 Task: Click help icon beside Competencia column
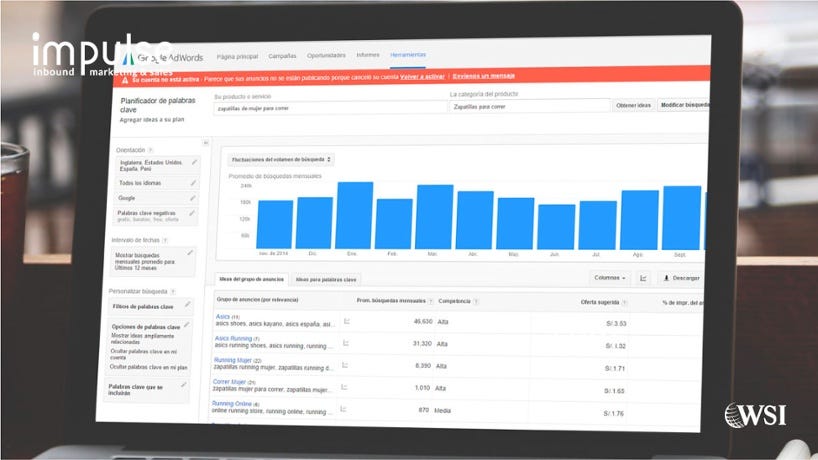click(x=476, y=301)
